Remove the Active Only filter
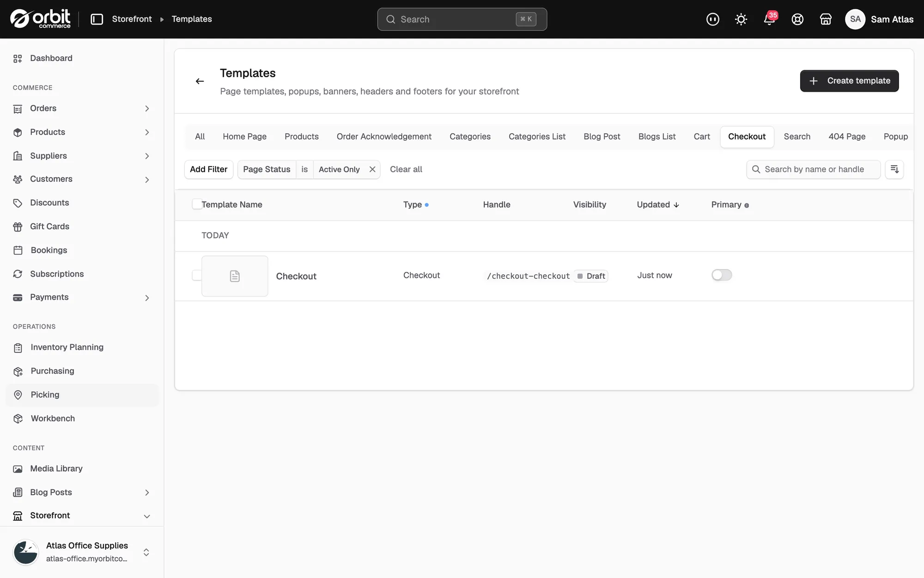Screen dimensions: 924x578 tap(372, 169)
